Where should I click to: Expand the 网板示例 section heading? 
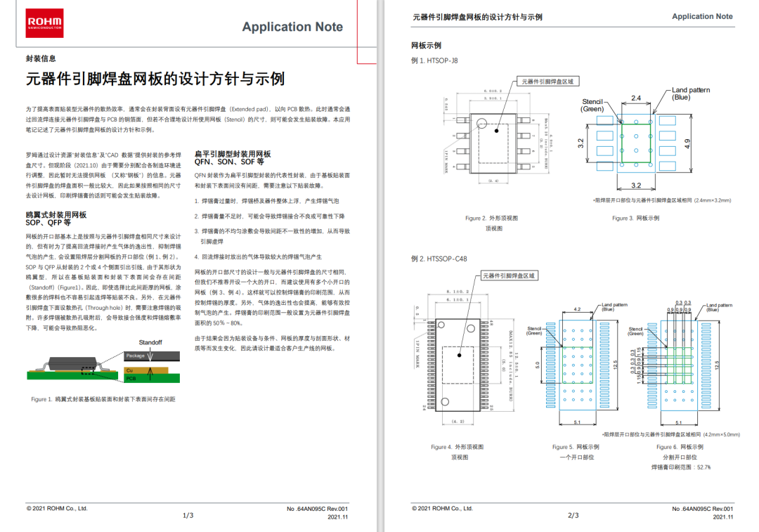pos(427,46)
